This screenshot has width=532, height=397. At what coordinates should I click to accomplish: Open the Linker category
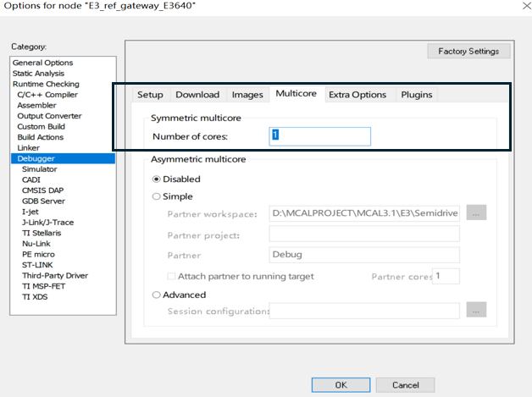(x=29, y=147)
